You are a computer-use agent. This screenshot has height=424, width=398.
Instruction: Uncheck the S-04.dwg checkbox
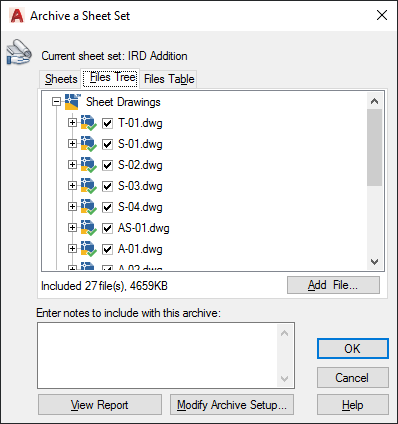[107, 207]
